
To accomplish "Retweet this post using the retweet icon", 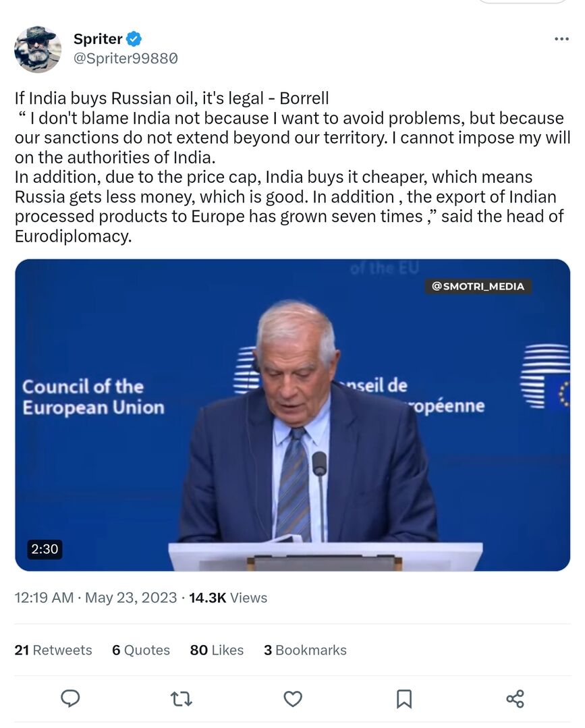I will (182, 698).
